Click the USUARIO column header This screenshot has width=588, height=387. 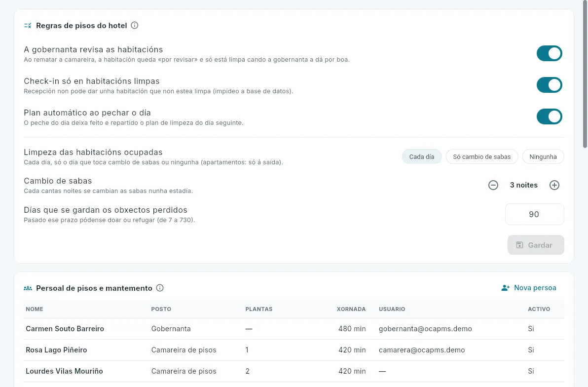(392, 309)
